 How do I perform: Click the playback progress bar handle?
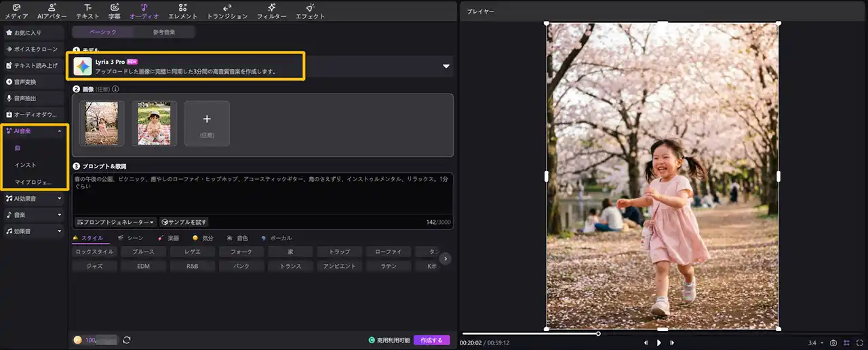[x=598, y=333]
